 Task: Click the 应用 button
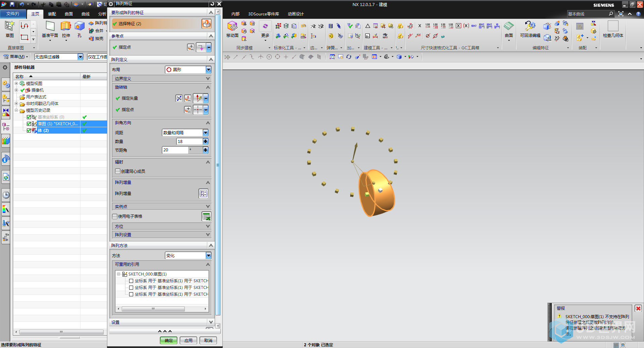coord(189,340)
